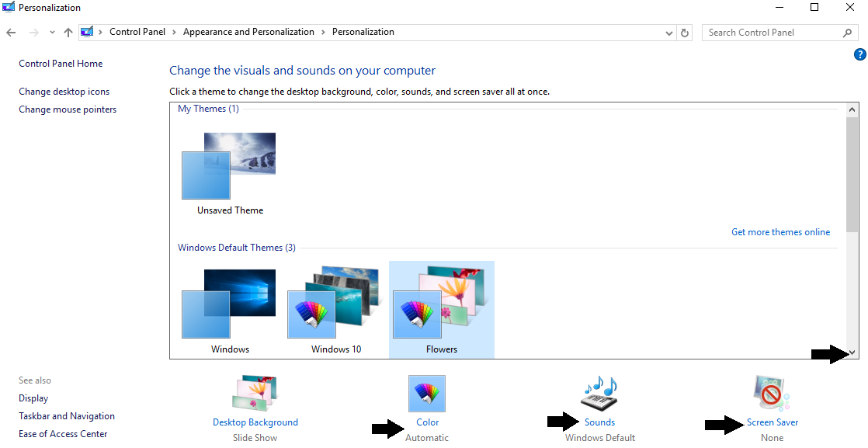Navigate to Control Panel breadcrumb
The width and height of the screenshot is (868, 448).
pyautogui.click(x=137, y=33)
